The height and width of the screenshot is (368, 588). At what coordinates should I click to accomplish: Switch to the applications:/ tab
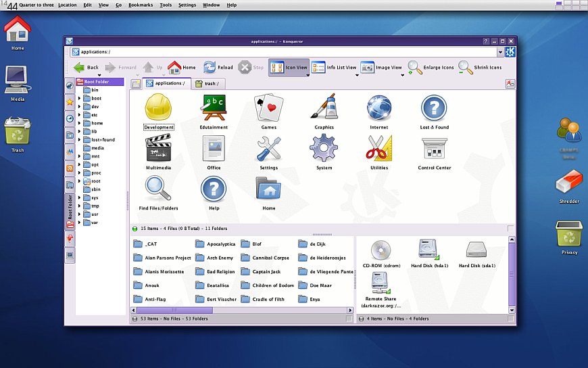click(x=167, y=83)
